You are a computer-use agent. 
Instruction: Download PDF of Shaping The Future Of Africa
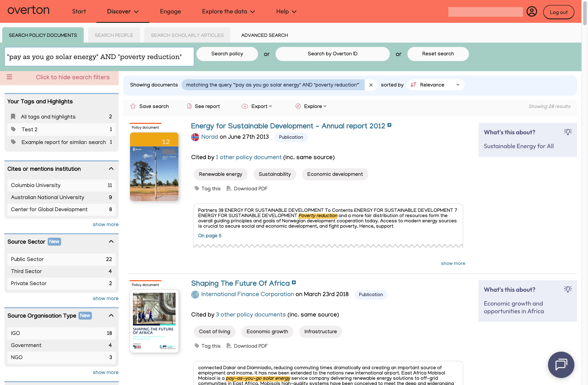coord(247,346)
